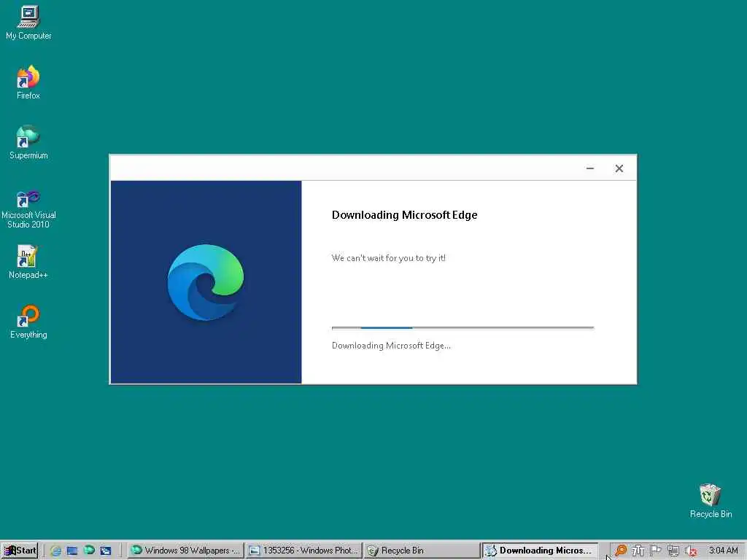The height and width of the screenshot is (560, 747).
Task: Select the Notepad++ desktop shortcut
Action: click(x=28, y=262)
